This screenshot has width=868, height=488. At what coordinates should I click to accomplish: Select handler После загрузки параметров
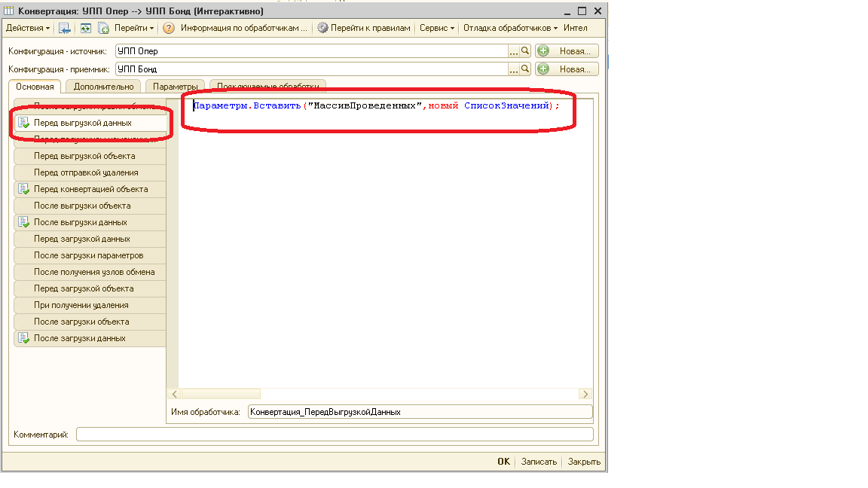point(90,255)
